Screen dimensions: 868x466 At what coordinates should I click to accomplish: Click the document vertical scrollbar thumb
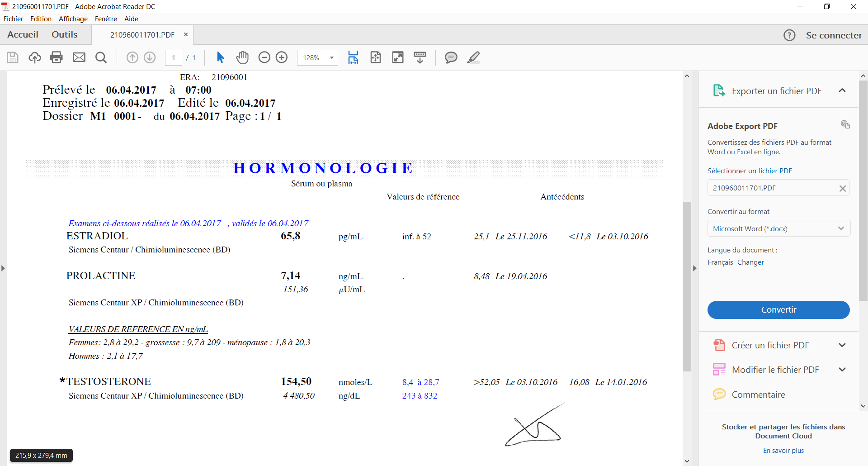tap(687, 286)
